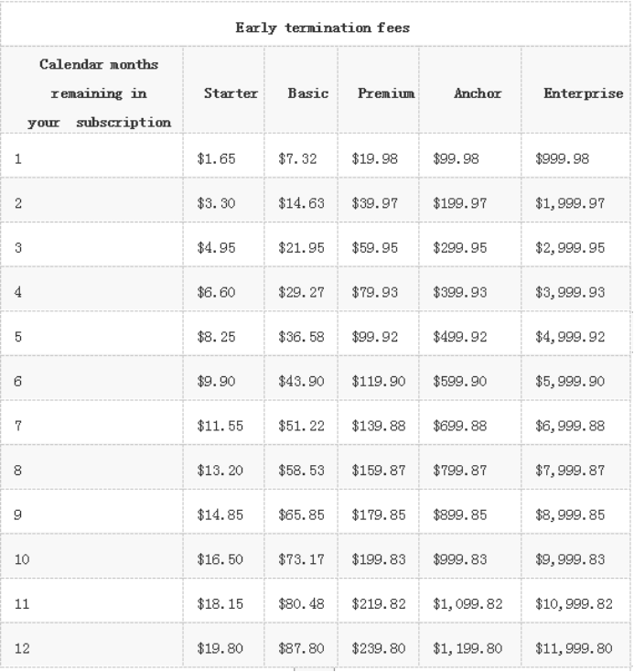Select the Starter column header
Viewport: 634px width, 672px height.
(x=231, y=93)
